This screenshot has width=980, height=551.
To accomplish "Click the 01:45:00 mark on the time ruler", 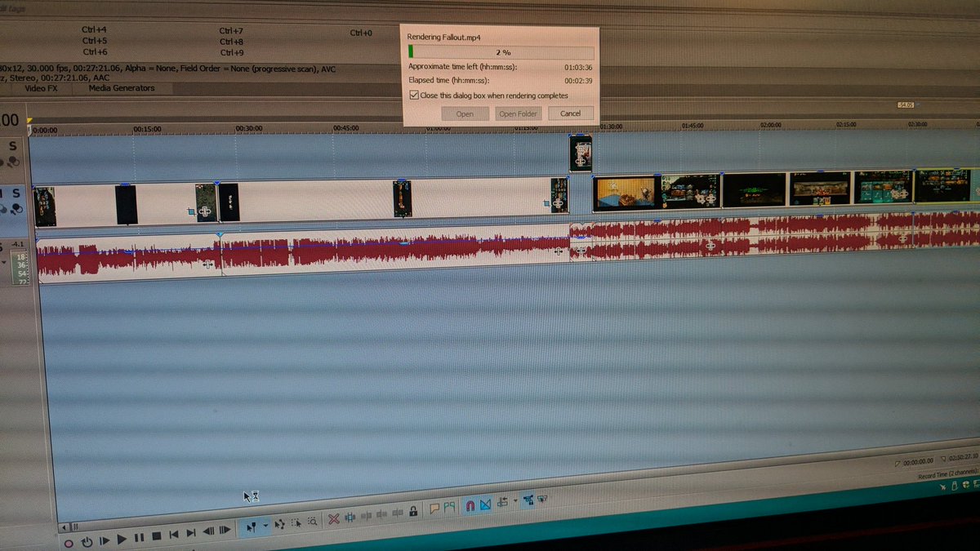I will coord(693,126).
